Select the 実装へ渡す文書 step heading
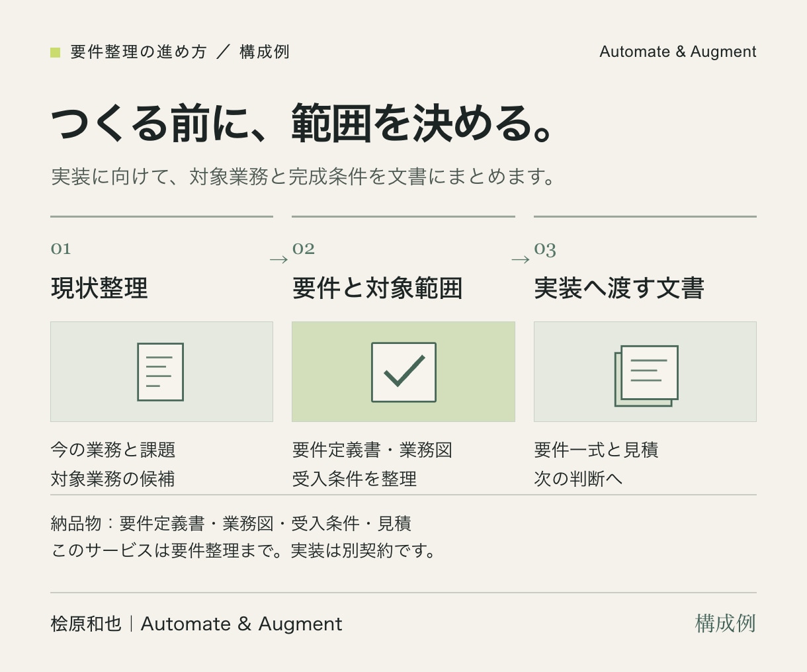Viewport: 807px width, 672px height. 619,288
